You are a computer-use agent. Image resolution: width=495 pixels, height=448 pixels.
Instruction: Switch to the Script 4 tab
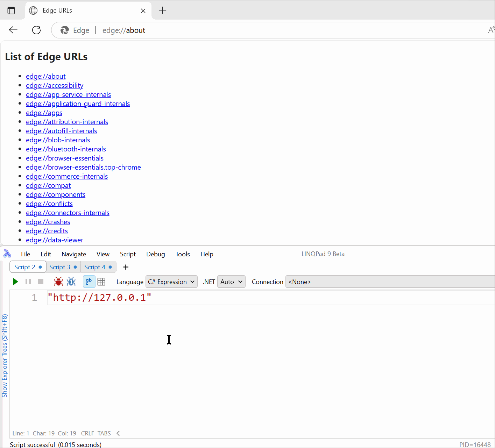(x=98, y=267)
